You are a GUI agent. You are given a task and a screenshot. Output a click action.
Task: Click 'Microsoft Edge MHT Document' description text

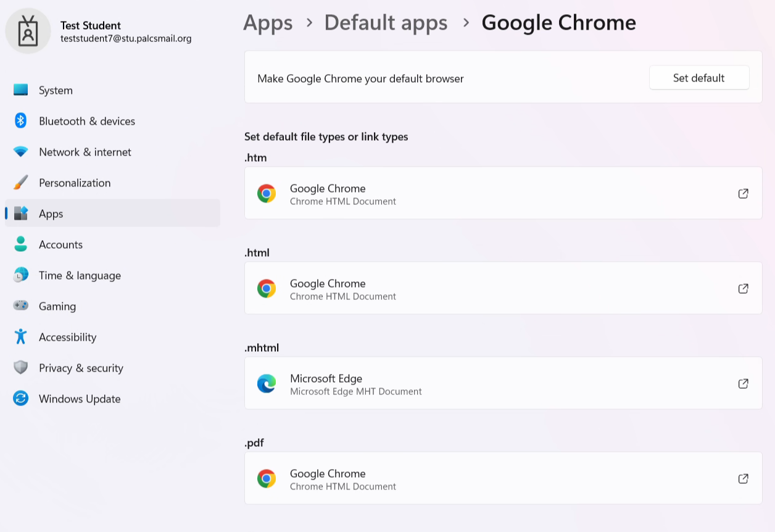coord(356,391)
